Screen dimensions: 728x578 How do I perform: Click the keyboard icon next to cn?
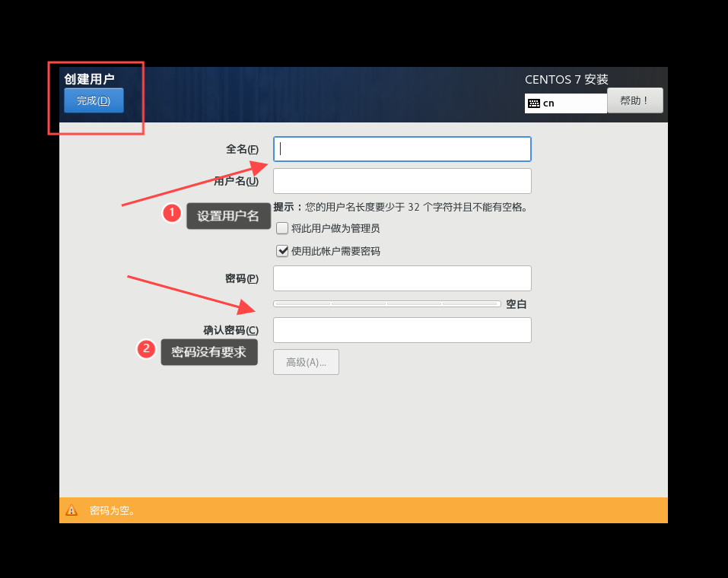(x=534, y=103)
